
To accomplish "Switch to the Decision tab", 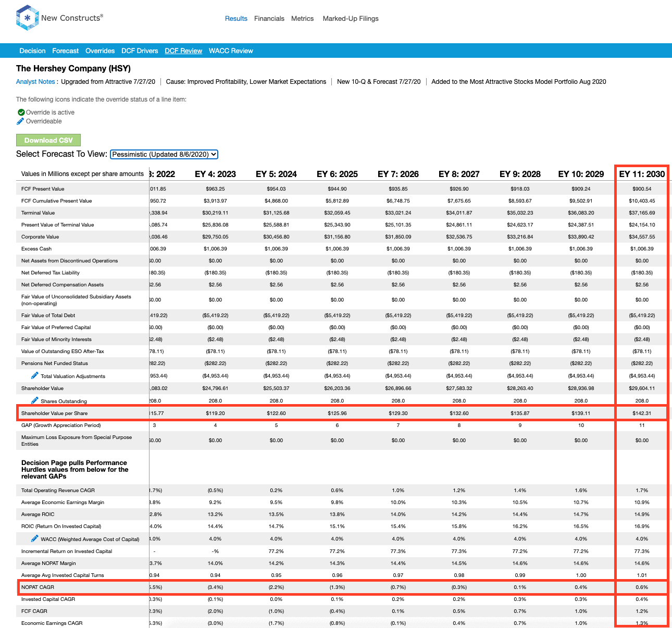I will 32,51.
